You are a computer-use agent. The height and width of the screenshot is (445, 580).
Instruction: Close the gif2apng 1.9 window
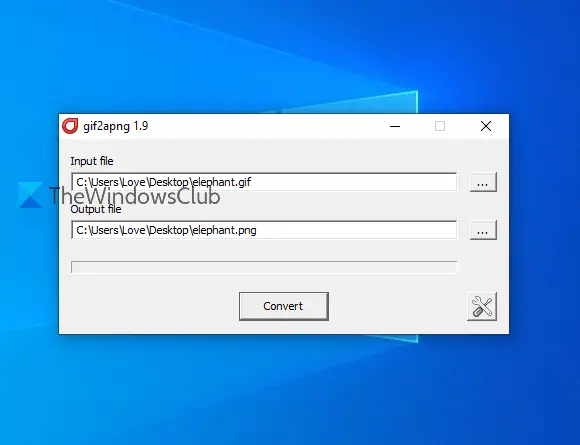(x=486, y=126)
